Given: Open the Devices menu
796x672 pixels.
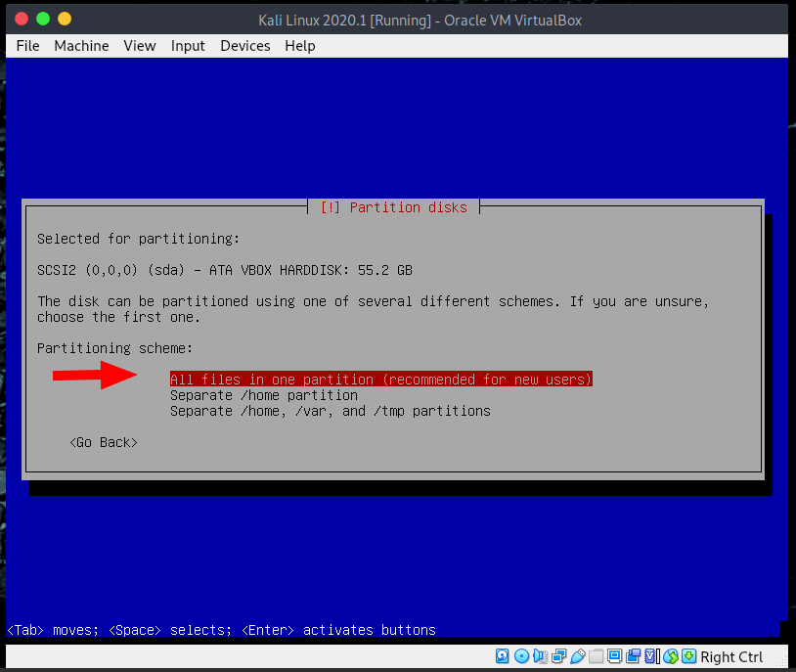Looking at the screenshot, I should coord(245,46).
